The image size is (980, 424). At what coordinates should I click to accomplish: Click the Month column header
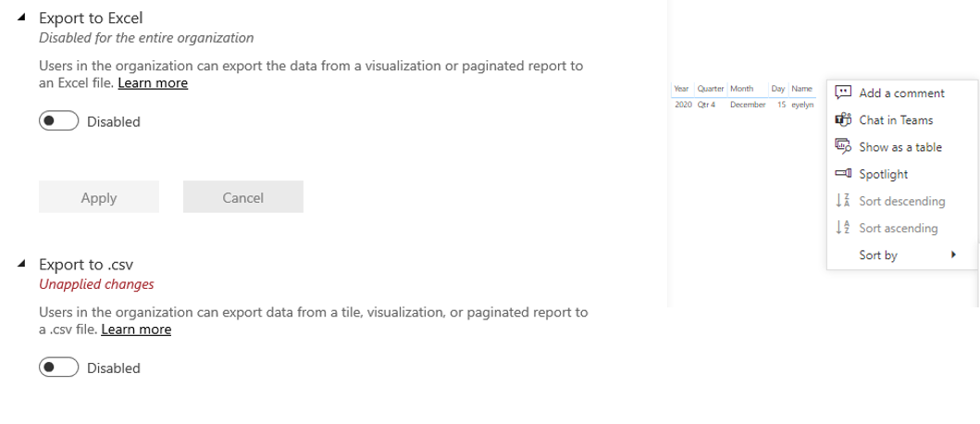[x=741, y=89]
